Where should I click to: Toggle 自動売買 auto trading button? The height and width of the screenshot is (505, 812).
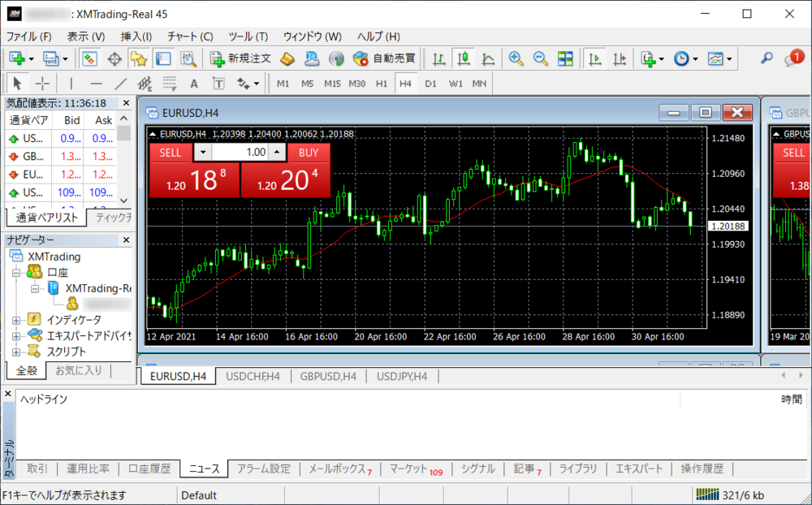tap(384, 58)
